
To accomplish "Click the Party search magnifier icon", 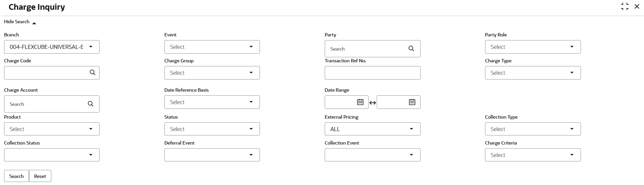I will point(411,49).
